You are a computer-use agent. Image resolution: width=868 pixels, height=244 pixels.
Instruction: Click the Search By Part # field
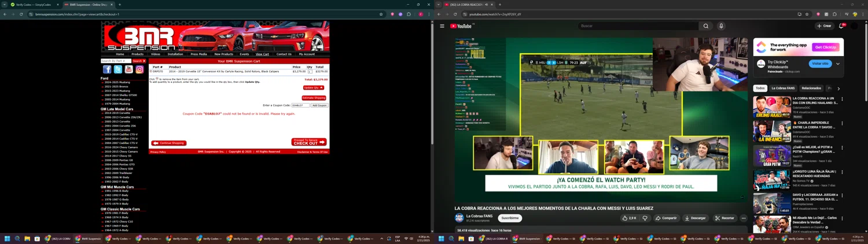[116, 61]
